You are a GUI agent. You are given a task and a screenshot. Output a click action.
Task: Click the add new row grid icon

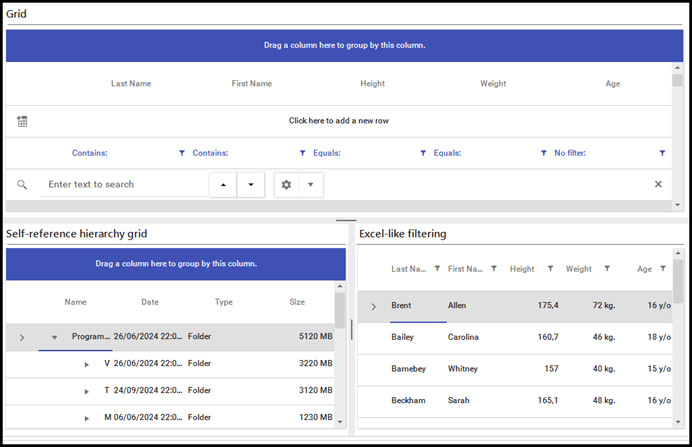click(x=22, y=121)
